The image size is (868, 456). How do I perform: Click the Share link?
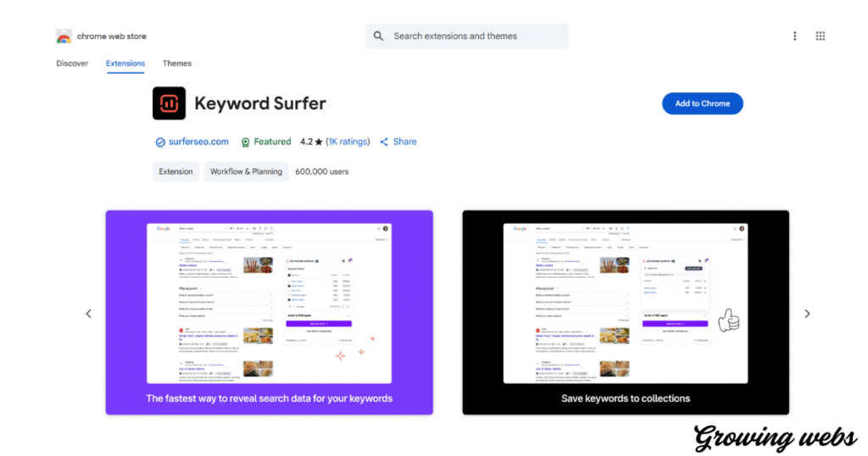[x=404, y=142]
